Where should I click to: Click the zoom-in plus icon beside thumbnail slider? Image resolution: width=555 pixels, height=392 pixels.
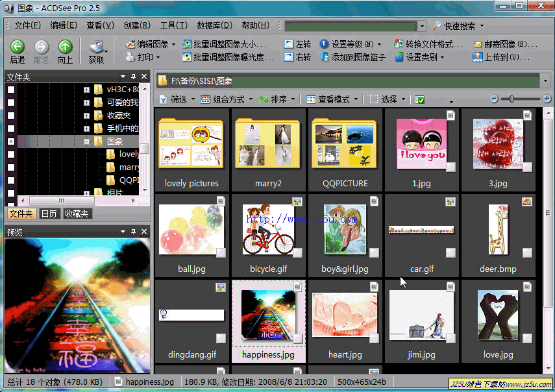coord(547,99)
